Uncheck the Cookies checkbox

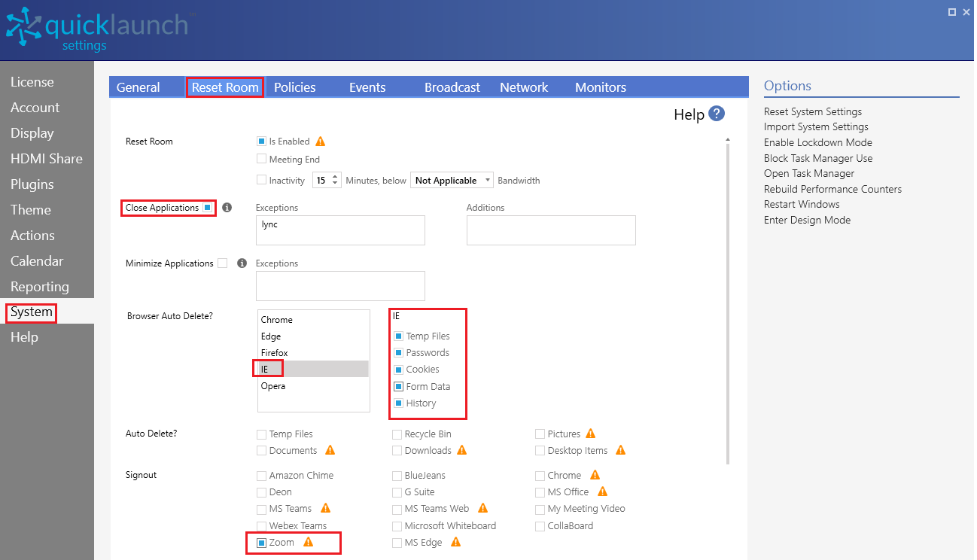(x=399, y=370)
